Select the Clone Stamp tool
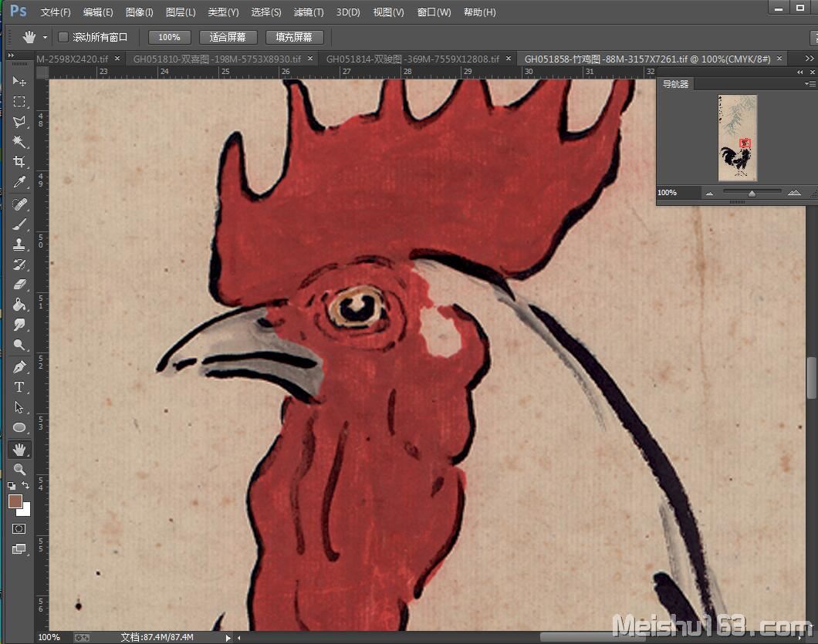 (19, 244)
